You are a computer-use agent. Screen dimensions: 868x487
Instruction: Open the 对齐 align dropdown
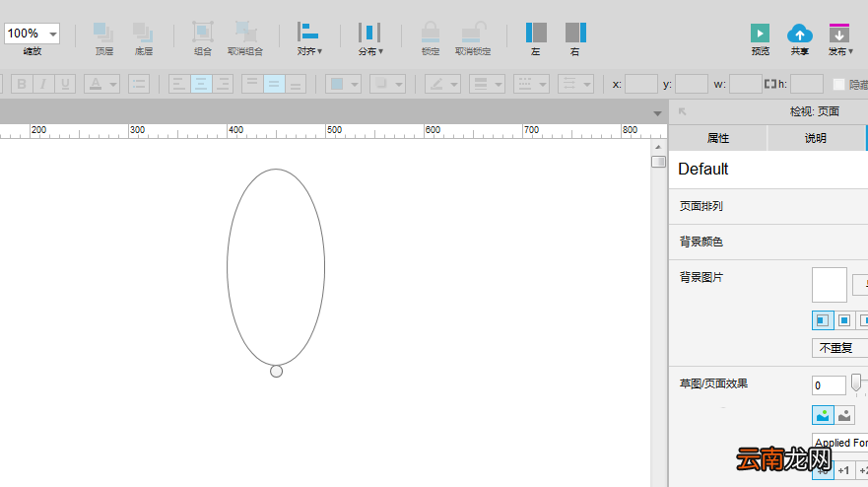click(x=309, y=38)
